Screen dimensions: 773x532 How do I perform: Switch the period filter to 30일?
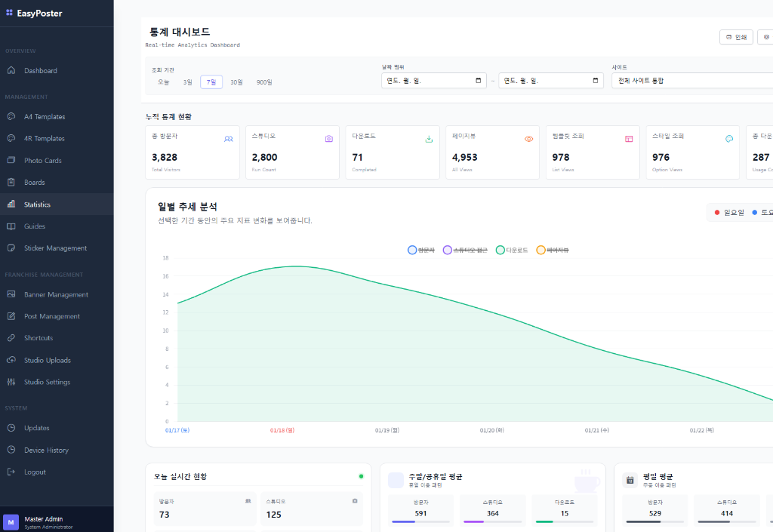tap(236, 81)
